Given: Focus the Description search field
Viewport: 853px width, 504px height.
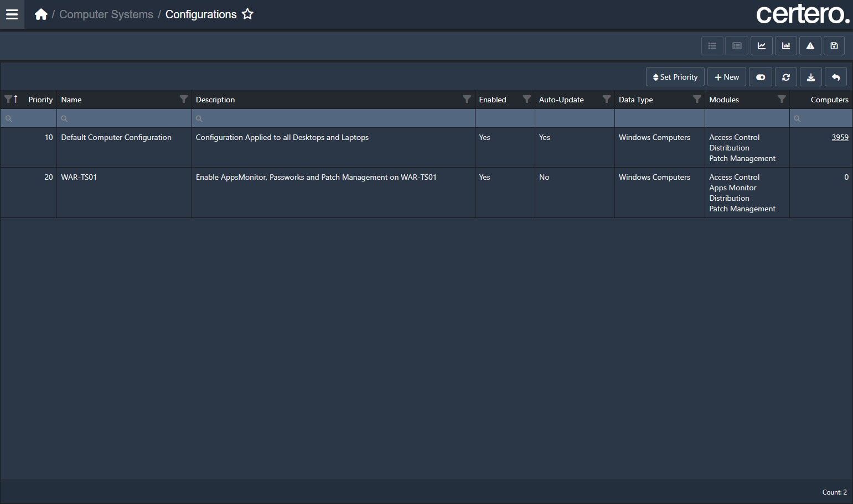Looking at the screenshot, I should pos(333,118).
